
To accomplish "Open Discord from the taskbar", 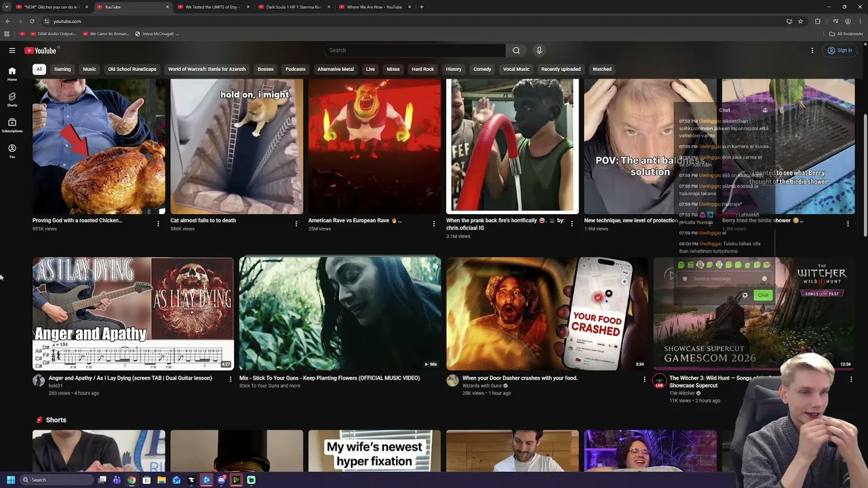I will click(221, 480).
